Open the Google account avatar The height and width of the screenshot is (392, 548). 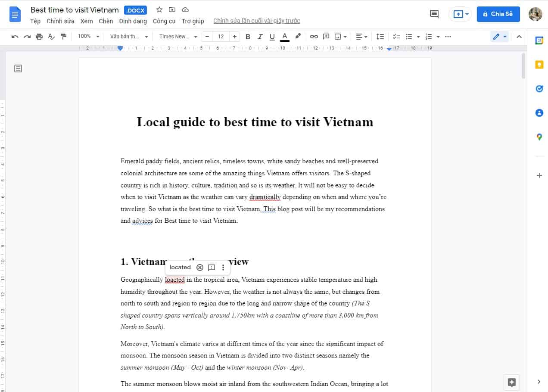(536, 14)
